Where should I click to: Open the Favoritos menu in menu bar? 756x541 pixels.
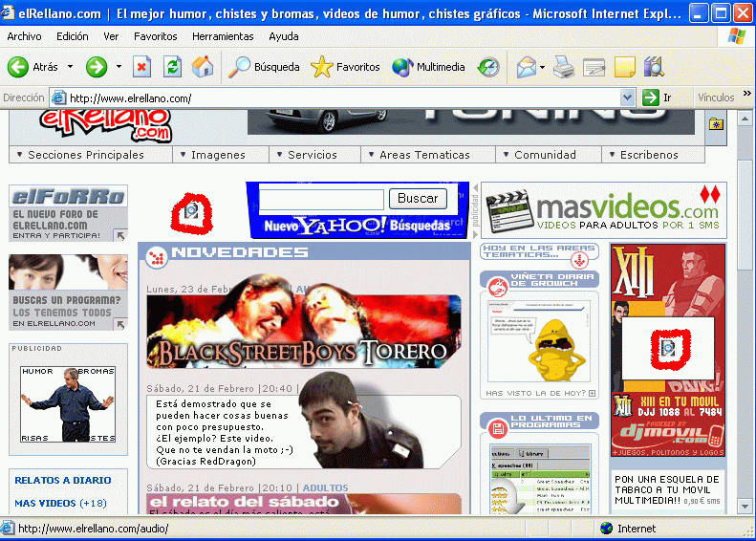[155, 36]
